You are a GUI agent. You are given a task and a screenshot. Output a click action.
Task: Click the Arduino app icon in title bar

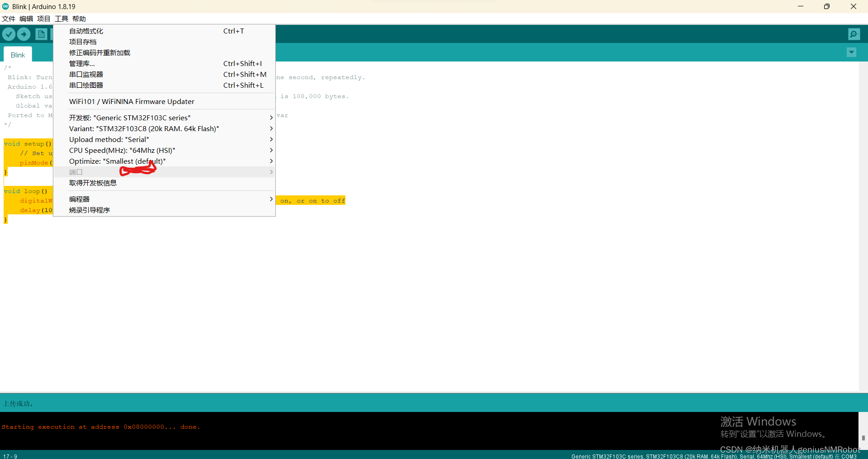tap(5, 6)
